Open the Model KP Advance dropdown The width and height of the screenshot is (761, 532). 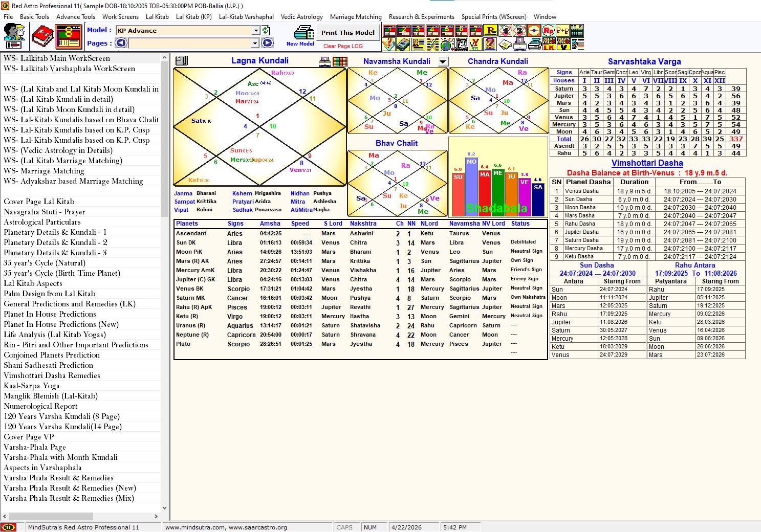point(256,31)
